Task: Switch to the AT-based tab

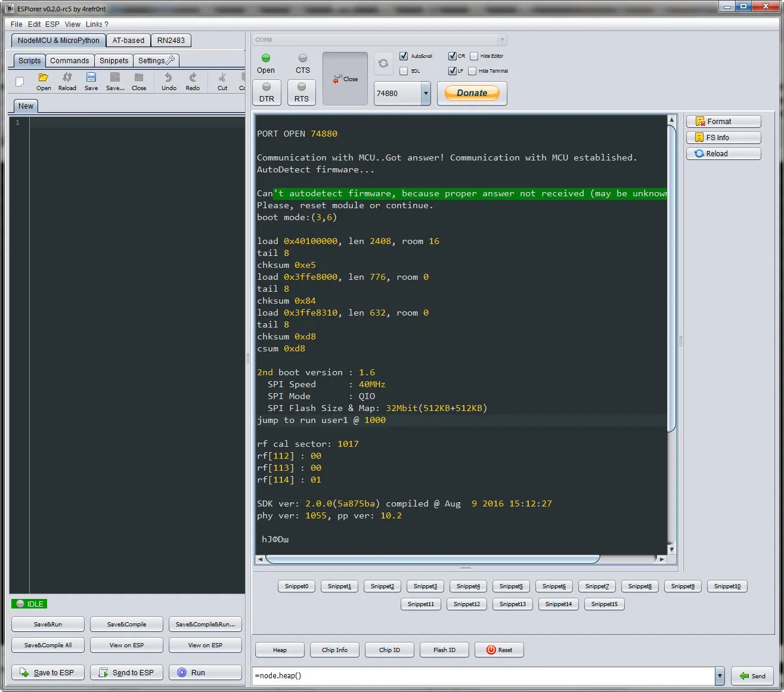Action: [x=128, y=41]
